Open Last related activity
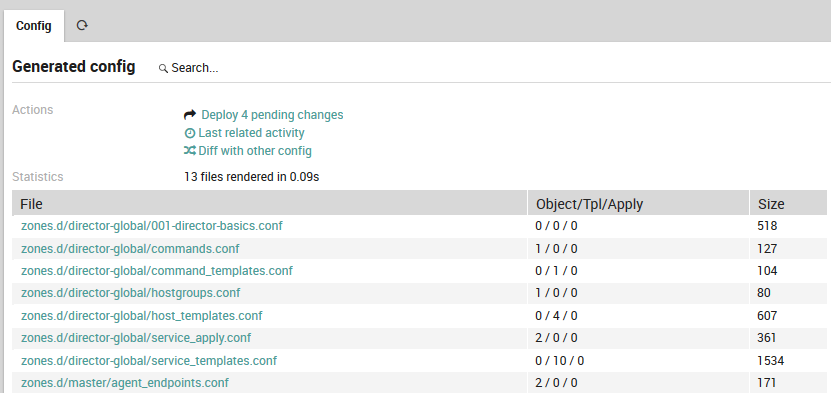Image resolution: width=831 pixels, height=393 pixels. [x=251, y=133]
